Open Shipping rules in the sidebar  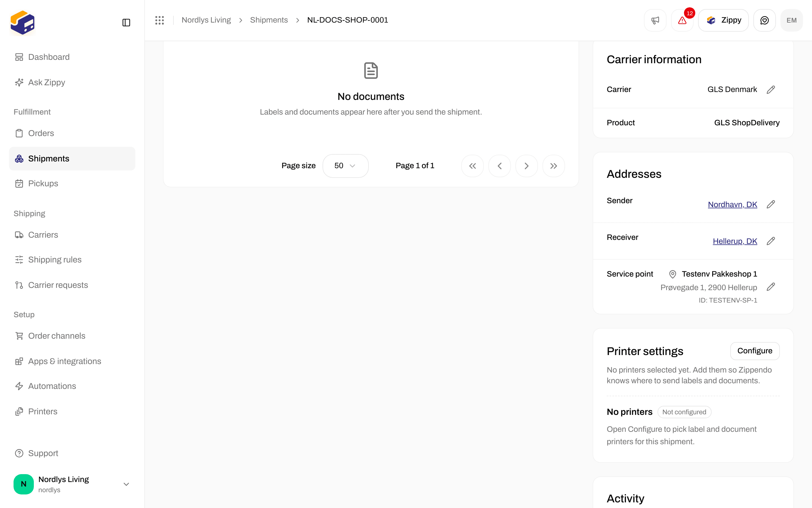click(x=72, y=260)
